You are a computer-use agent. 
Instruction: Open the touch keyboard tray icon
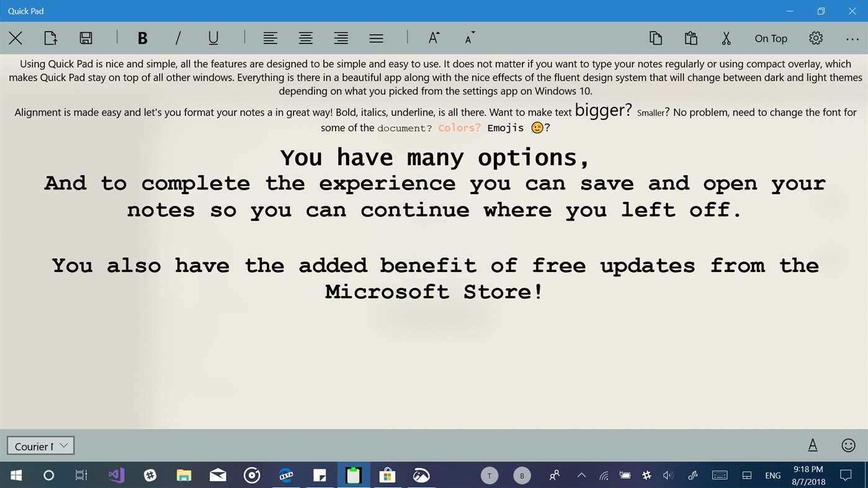pos(720,476)
